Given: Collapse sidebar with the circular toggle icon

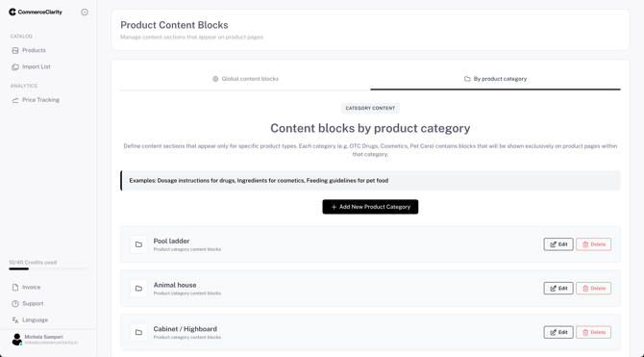Looking at the screenshot, I should (x=85, y=13).
